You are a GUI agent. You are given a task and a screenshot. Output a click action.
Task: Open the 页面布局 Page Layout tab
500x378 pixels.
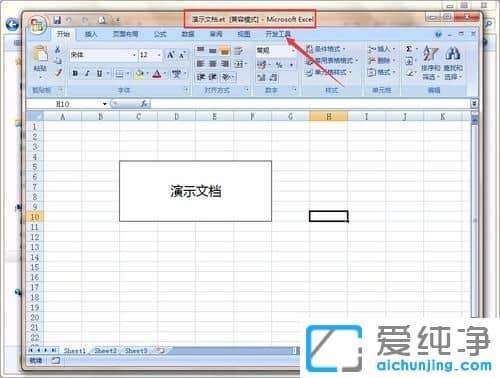click(125, 34)
